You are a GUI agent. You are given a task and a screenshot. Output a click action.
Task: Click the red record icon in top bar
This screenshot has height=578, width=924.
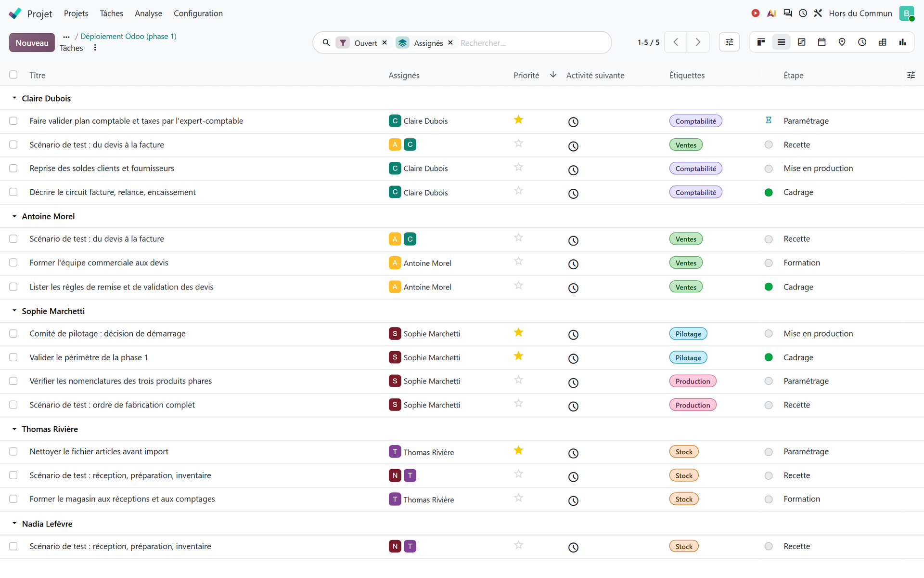pos(756,13)
